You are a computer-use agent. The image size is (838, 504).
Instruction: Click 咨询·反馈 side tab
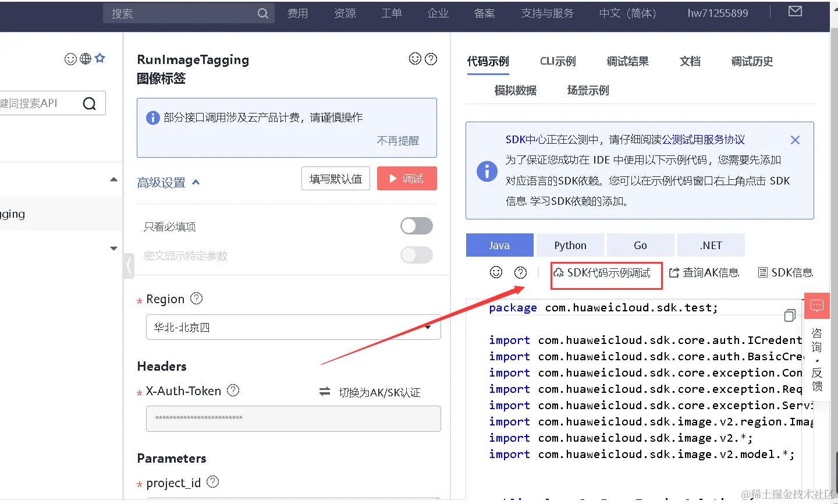(817, 360)
